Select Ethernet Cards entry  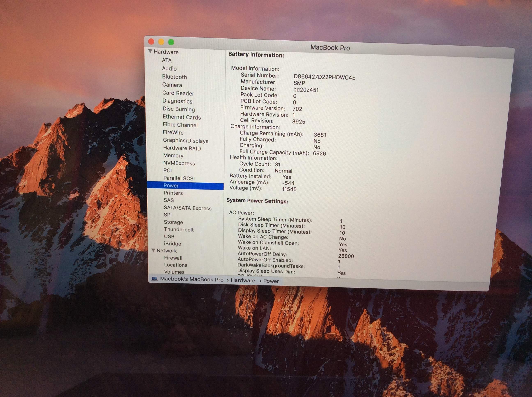pos(182,117)
